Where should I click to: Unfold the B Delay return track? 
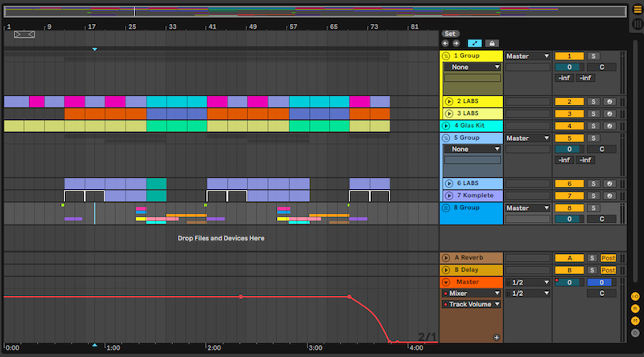446,270
